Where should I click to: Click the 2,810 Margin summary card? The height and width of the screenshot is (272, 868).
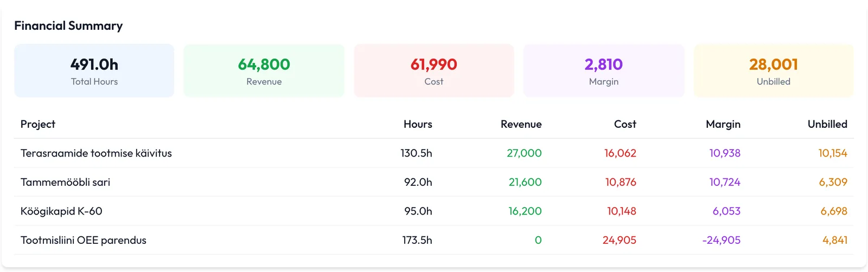(604, 71)
